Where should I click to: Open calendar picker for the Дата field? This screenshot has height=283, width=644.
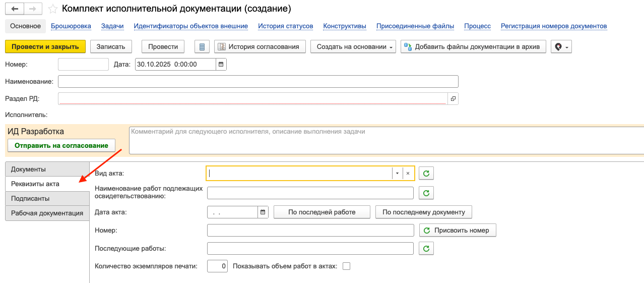point(221,64)
